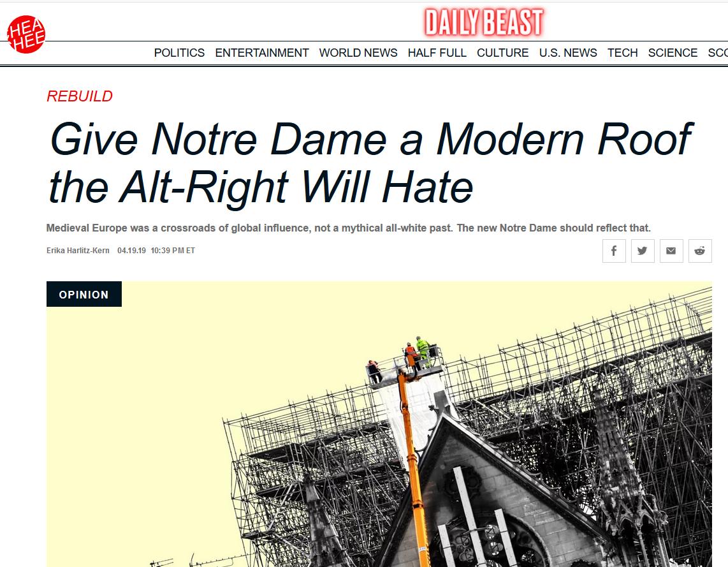Navigate to World News
Screen dimensions: 728x567
(x=358, y=53)
